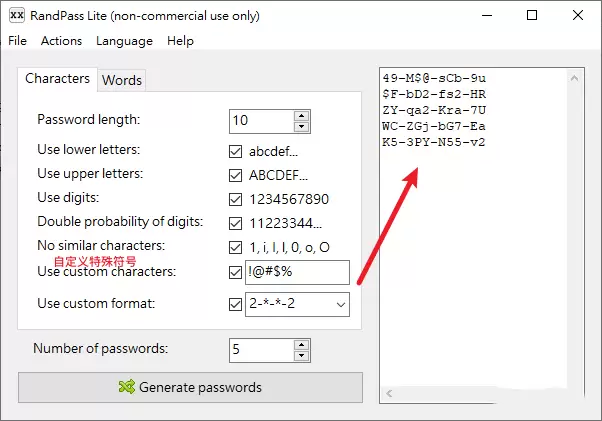The width and height of the screenshot is (602, 421).
Task: Click the scroll up arrow in password list
Action: pyautogui.click(x=574, y=78)
